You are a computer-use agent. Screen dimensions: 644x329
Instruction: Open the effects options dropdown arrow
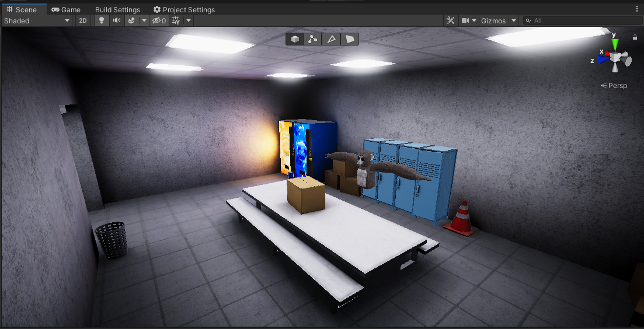(x=144, y=20)
